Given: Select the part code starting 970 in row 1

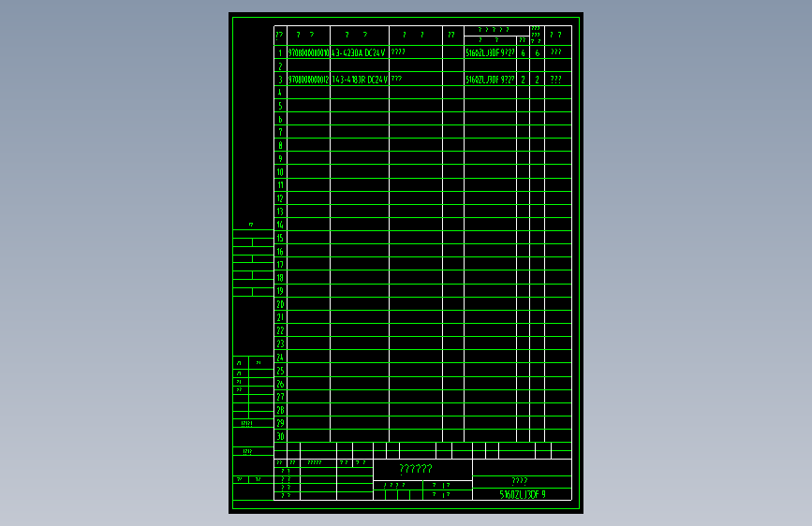Looking at the screenshot, I should point(309,52).
